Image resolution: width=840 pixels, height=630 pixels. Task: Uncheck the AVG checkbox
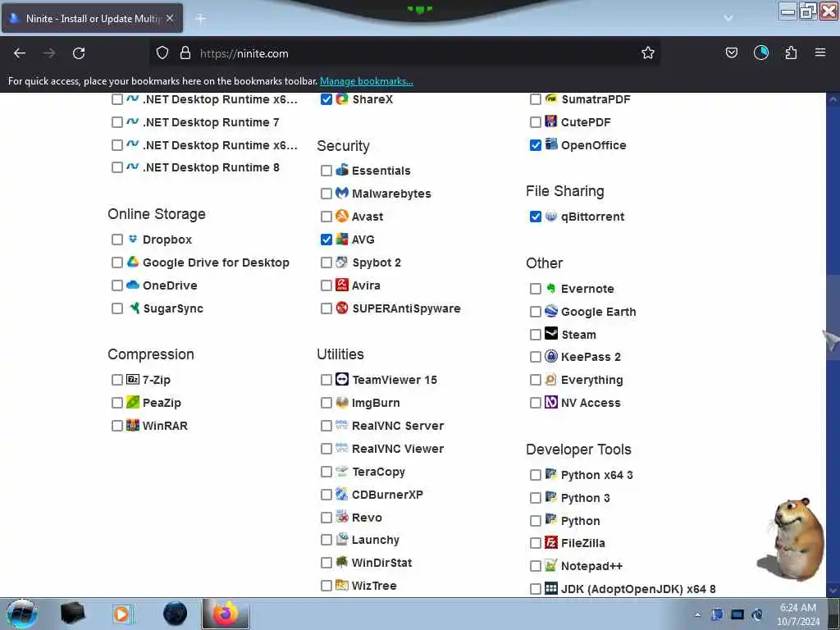[326, 240]
